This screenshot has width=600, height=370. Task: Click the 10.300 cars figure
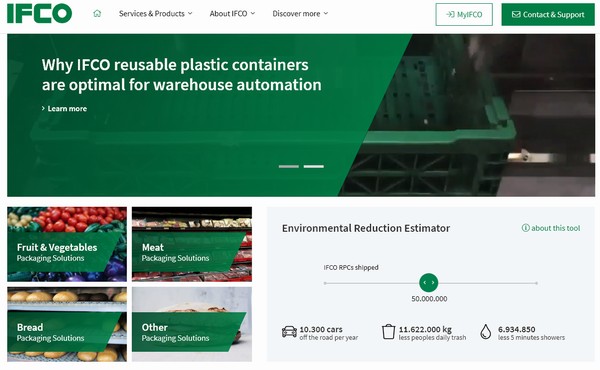click(x=321, y=329)
